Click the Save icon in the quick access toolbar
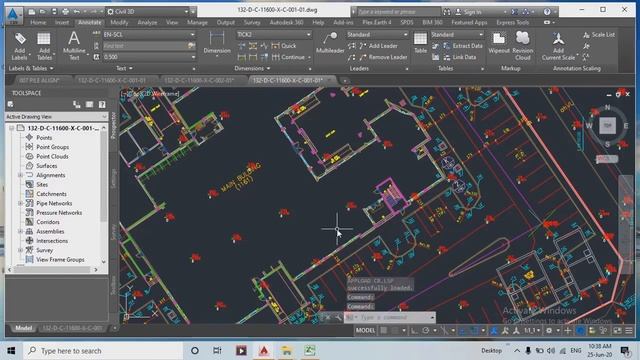This screenshot has width=640, height=360. (54, 11)
